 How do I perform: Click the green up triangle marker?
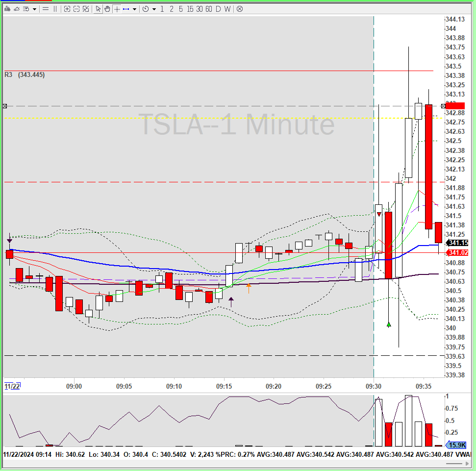(x=389, y=325)
